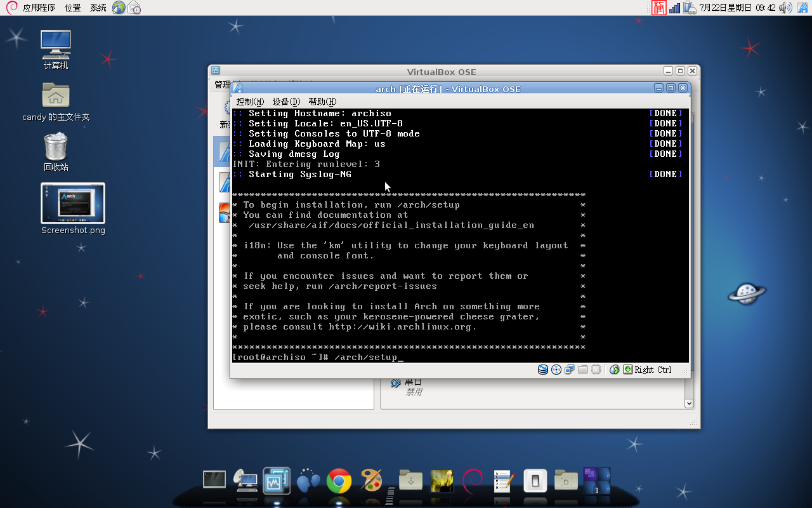
Task: Open the GNOME foot icon in dock
Action: [x=308, y=481]
